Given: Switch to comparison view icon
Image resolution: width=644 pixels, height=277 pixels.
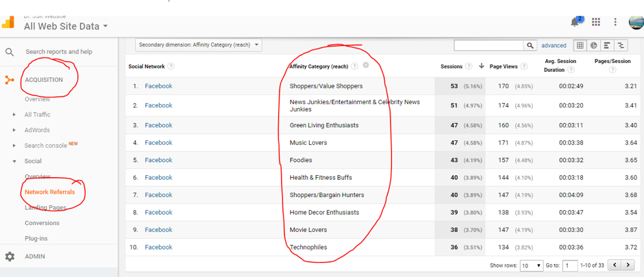Looking at the screenshot, I should click(620, 46).
